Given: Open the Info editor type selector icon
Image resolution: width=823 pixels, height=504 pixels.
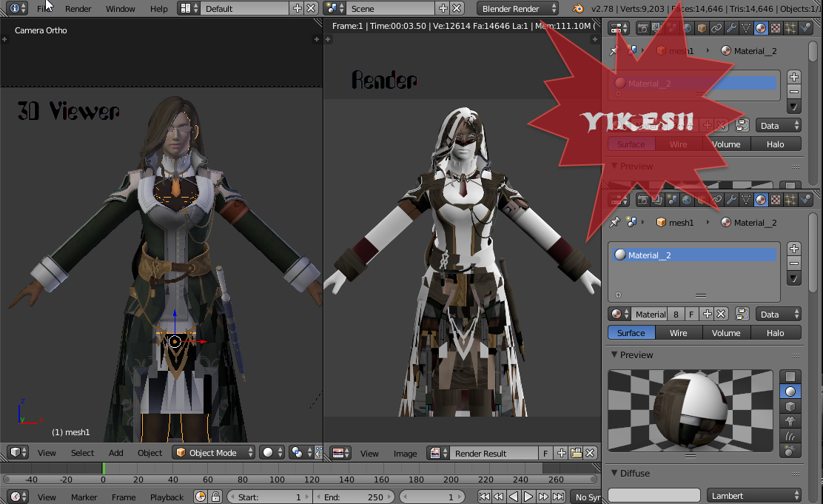Looking at the screenshot, I should click(19, 8).
